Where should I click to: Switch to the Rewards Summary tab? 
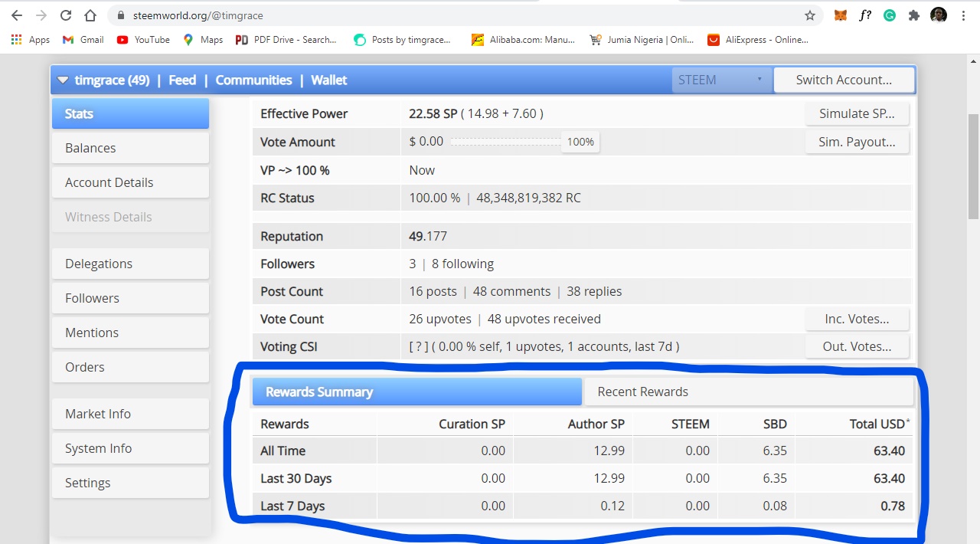417,392
